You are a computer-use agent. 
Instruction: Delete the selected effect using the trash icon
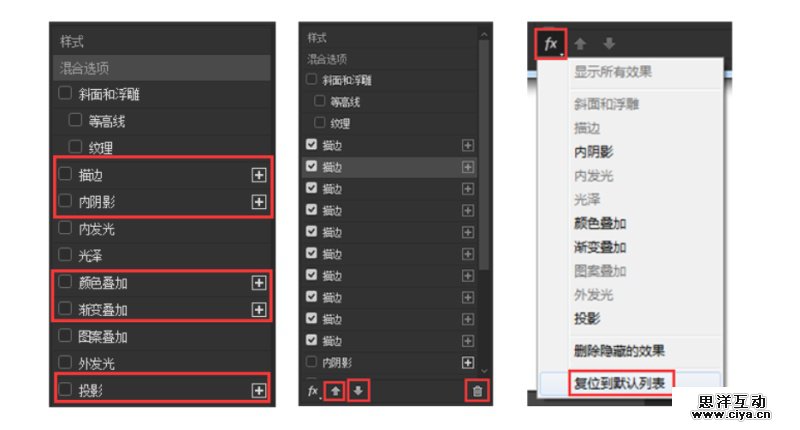click(477, 390)
